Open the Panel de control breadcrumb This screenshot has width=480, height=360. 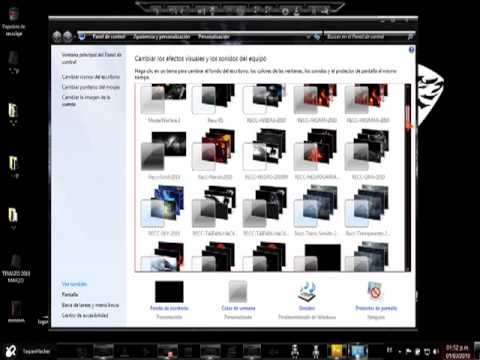coord(108,36)
